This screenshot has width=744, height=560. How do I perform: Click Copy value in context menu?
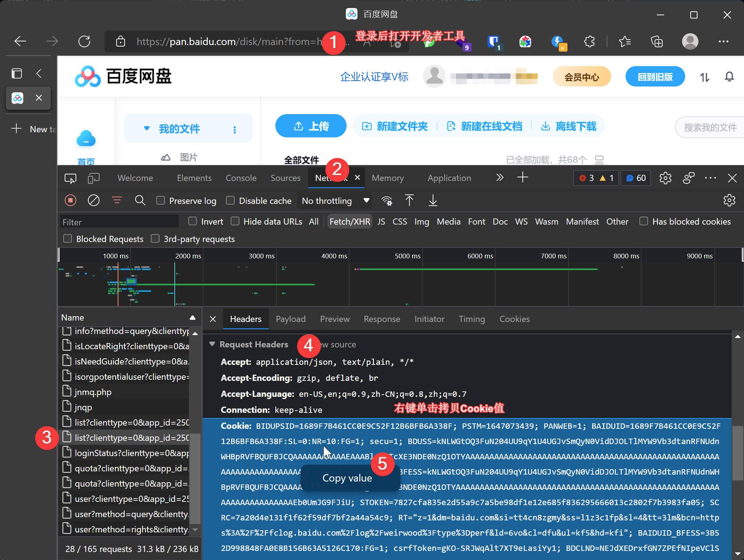point(347,478)
